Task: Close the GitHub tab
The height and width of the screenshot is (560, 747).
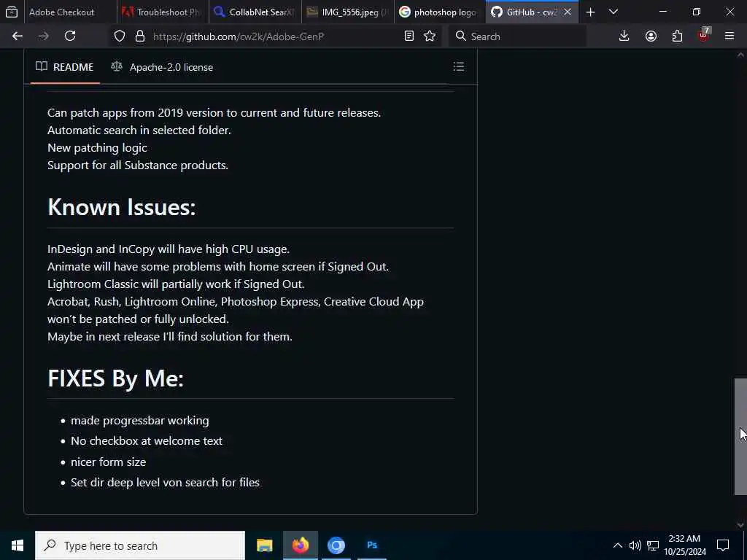Action: (568, 12)
